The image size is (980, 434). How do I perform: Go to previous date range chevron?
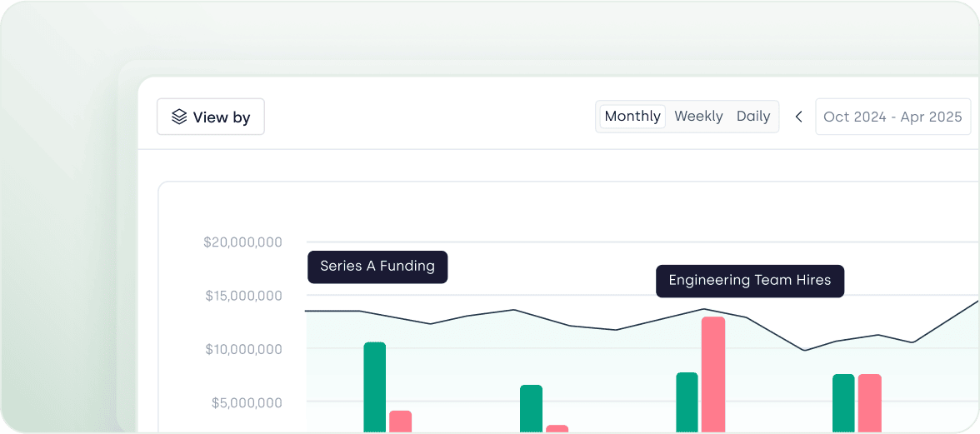(798, 117)
